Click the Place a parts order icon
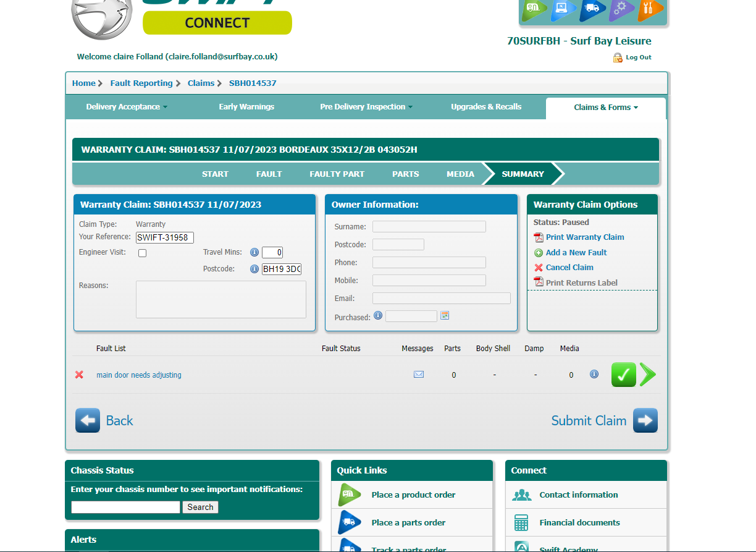Viewport: 756px width, 552px height. (x=350, y=522)
